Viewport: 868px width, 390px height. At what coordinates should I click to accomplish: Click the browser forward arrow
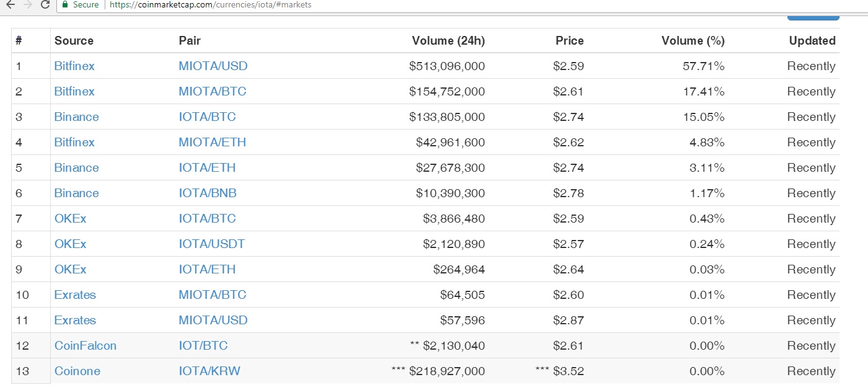(27, 4)
